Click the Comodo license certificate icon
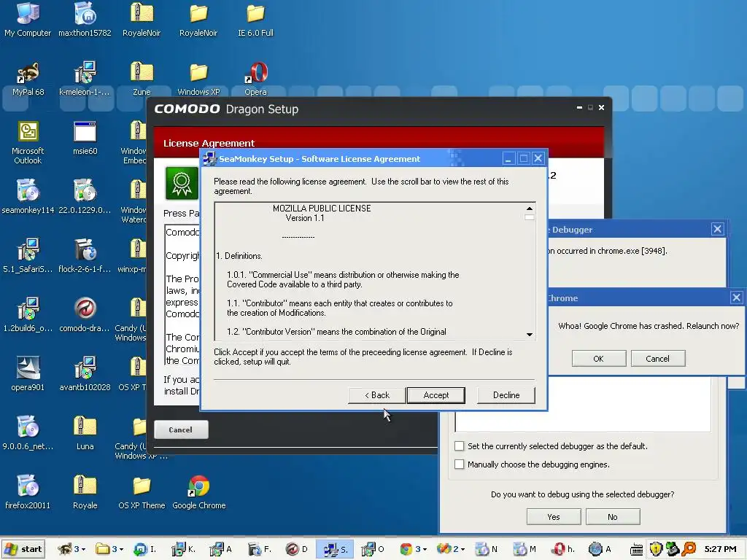This screenshot has width=747, height=560. click(x=182, y=183)
